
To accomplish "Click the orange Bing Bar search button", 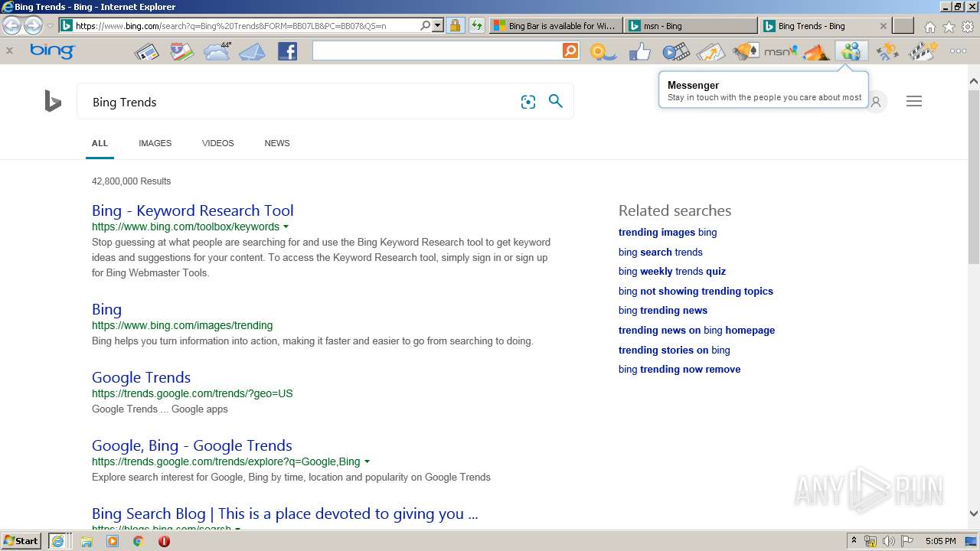I will pyautogui.click(x=570, y=51).
